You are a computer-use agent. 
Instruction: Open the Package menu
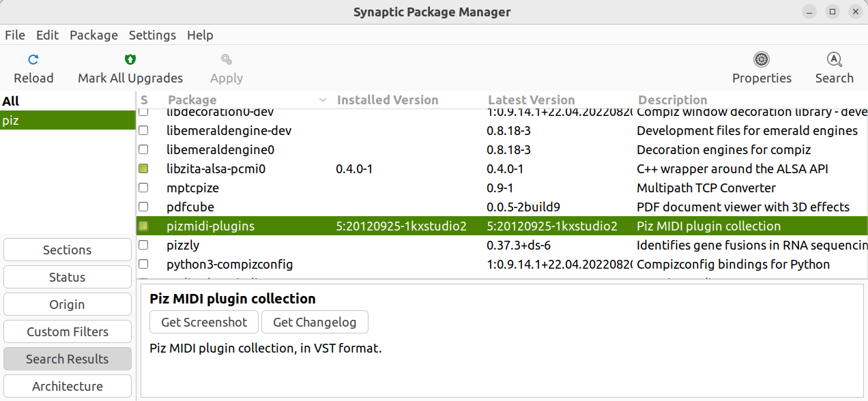click(x=93, y=35)
